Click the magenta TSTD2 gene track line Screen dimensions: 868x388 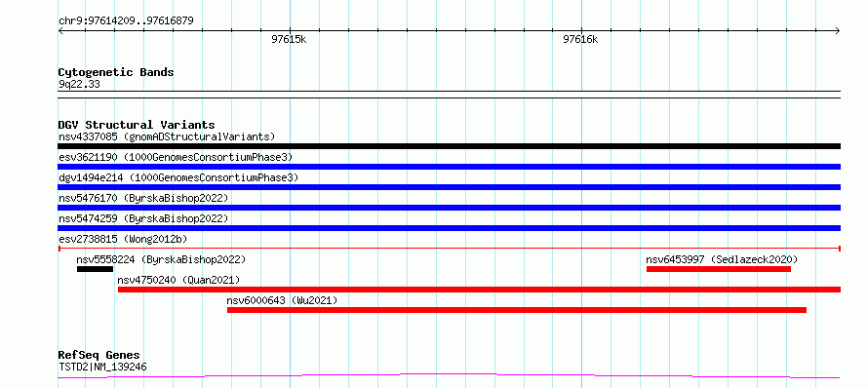click(x=449, y=376)
